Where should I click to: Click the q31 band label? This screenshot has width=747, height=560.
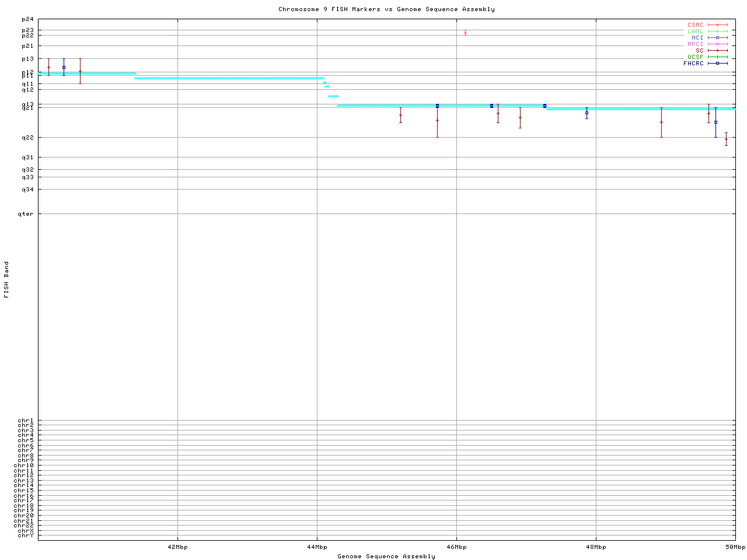coord(27,157)
